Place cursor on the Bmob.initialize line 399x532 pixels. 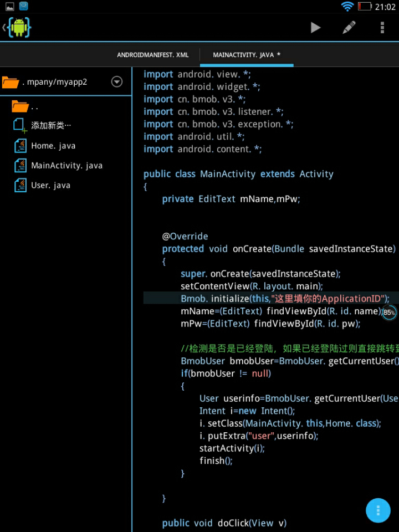[x=277, y=298]
